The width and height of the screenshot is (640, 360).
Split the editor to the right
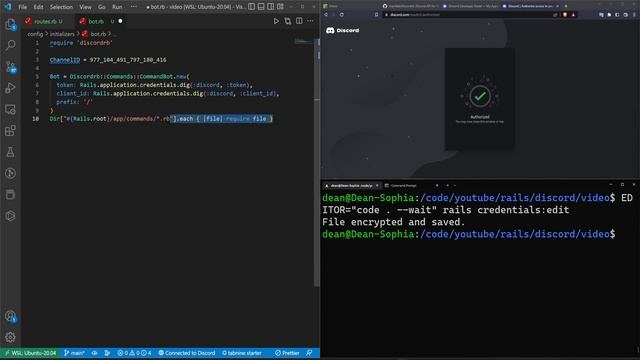[299, 21]
